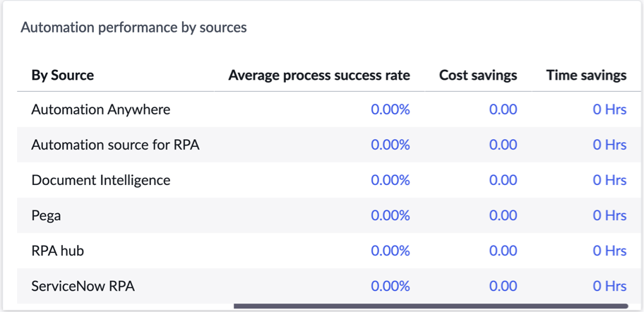The width and height of the screenshot is (644, 312).
Task: Open Automation source for RPA time savings
Action: tap(609, 145)
